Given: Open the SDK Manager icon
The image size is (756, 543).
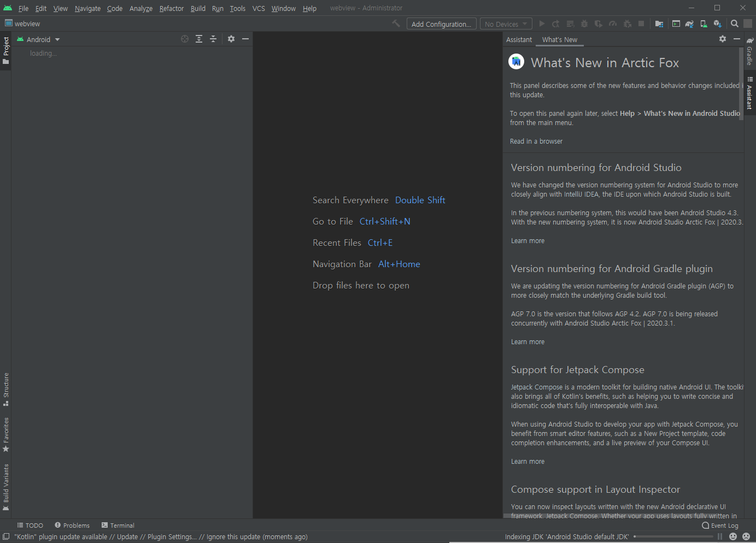Looking at the screenshot, I should (718, 23).
